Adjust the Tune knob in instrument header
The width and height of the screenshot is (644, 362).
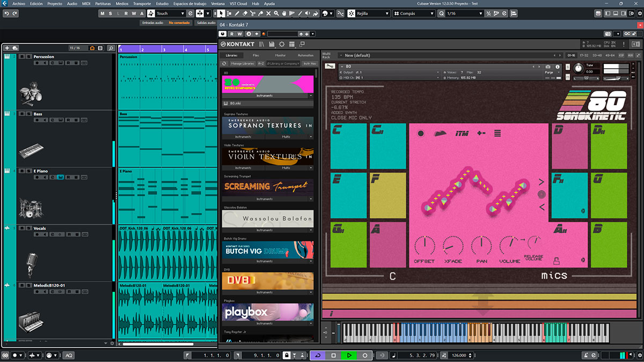click(579, 68)
